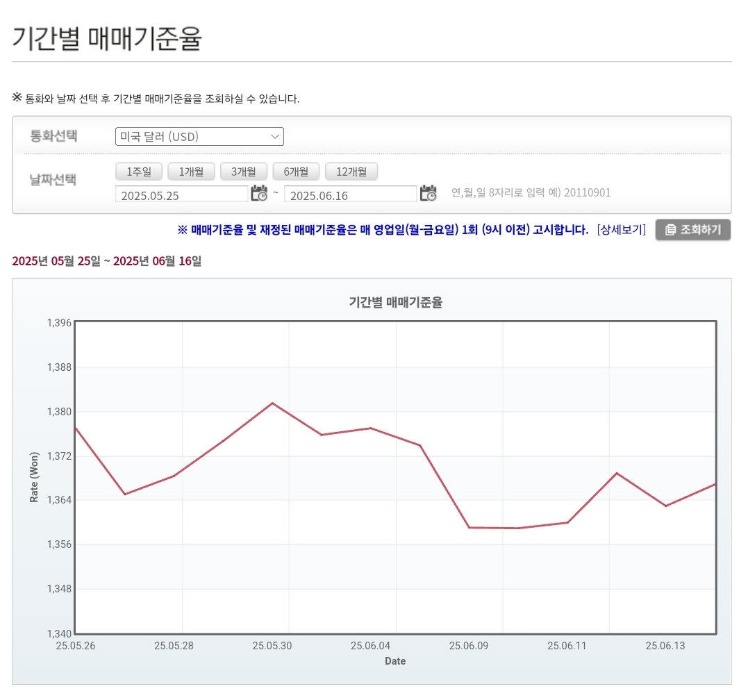Click the page heading 기간별 매매기준율
748x700 pixels.
[107, 38]
